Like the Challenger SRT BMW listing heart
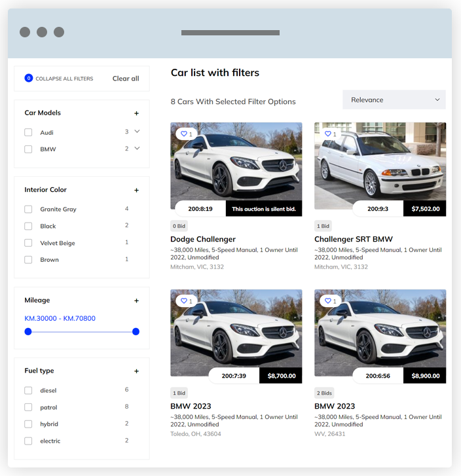This screenshot has height=476, width=461. [327, 134]
